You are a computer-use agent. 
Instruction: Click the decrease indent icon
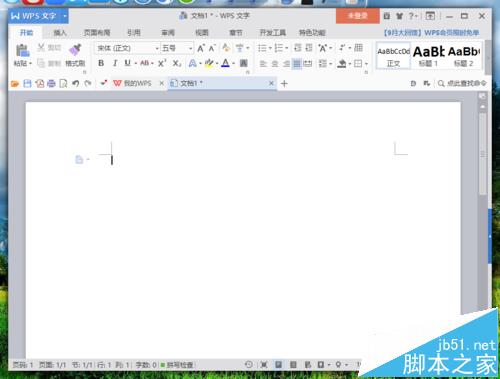click(297, 48)
